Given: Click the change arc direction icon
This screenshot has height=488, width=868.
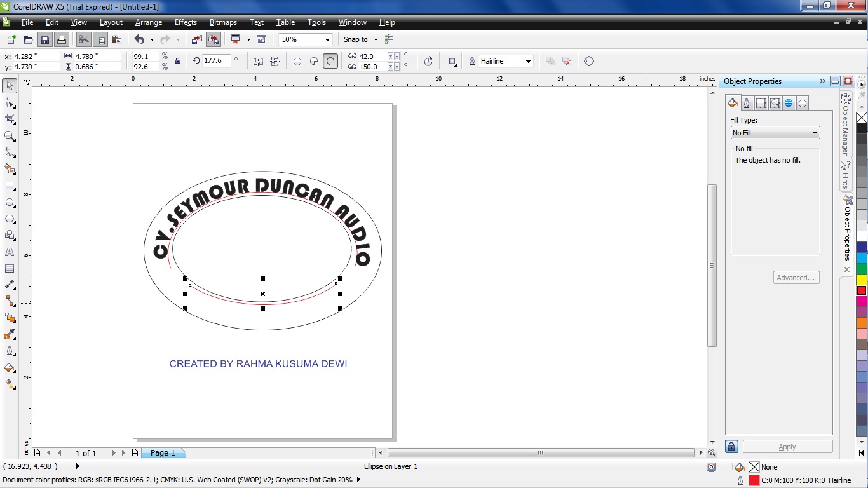Looking at the screenshot, I should click(x=428, y=62).
